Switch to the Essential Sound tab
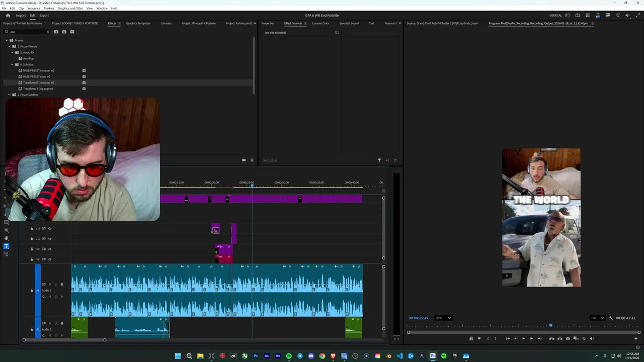Viewport: 644px width, 362px height. click(x=349, y=23)
